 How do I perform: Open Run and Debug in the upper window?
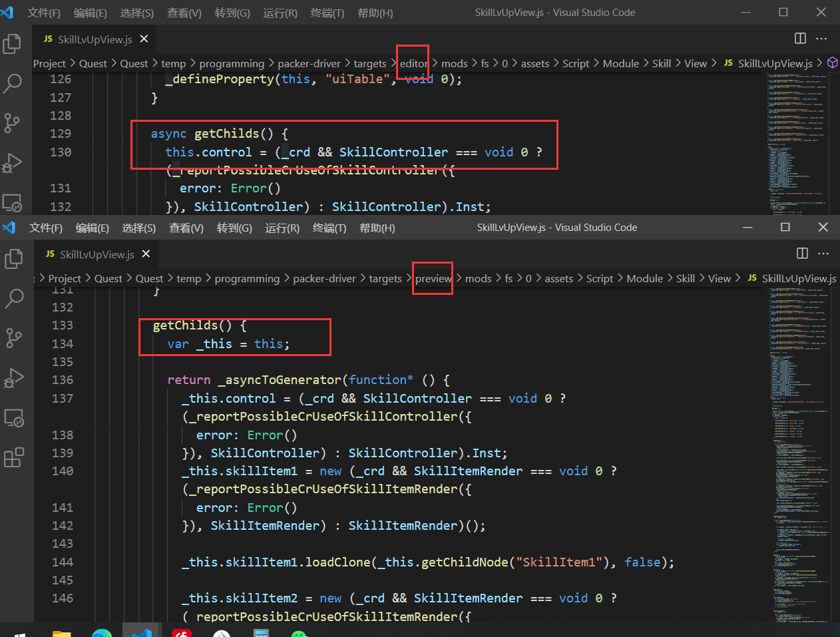12,162
